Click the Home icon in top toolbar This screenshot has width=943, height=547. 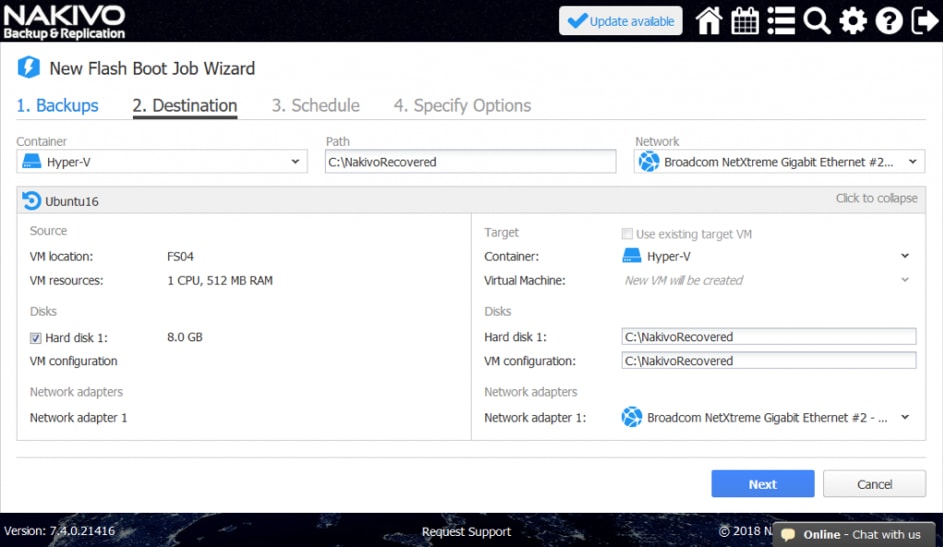click(709, 21)
